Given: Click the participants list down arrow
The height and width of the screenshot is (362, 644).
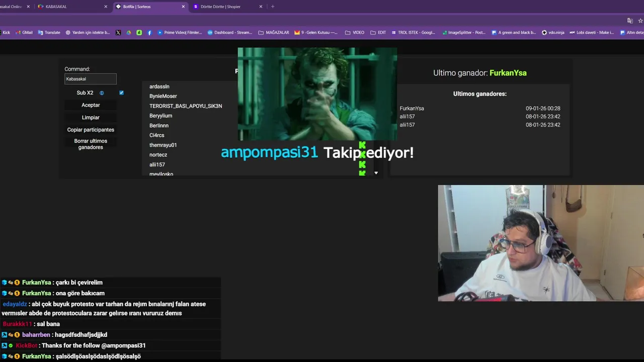Looking at the screenshot, I should (376, 173).
